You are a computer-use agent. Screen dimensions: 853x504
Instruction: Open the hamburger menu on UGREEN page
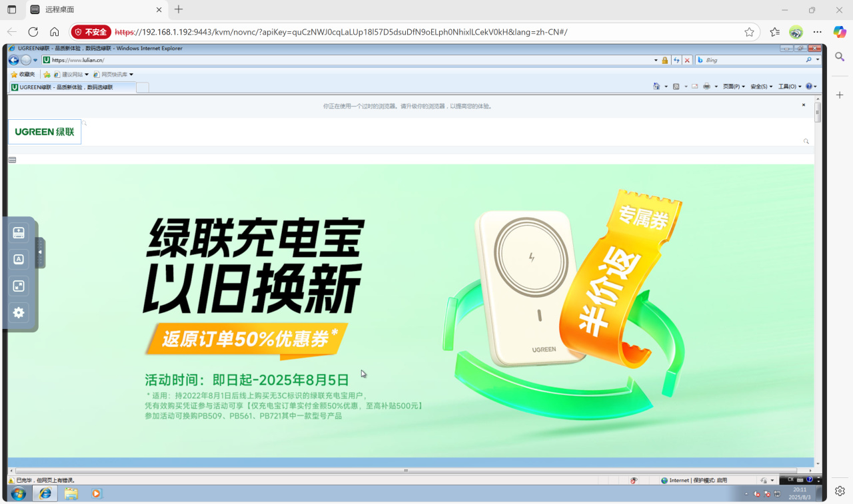pos(12,160)
